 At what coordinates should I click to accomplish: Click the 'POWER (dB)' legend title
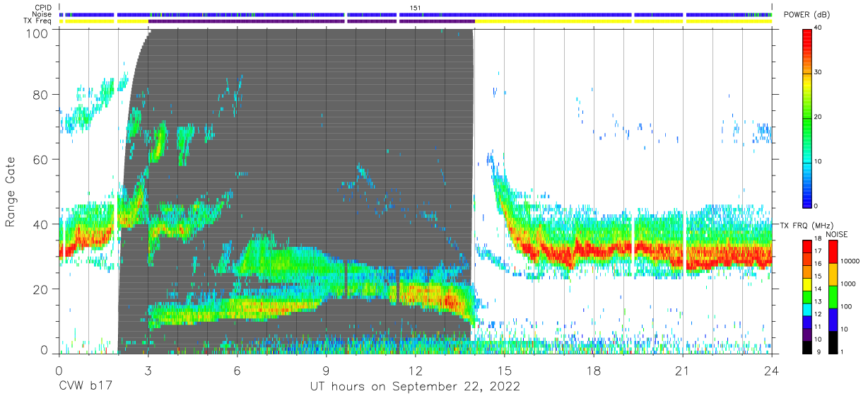tap(807, 15)
